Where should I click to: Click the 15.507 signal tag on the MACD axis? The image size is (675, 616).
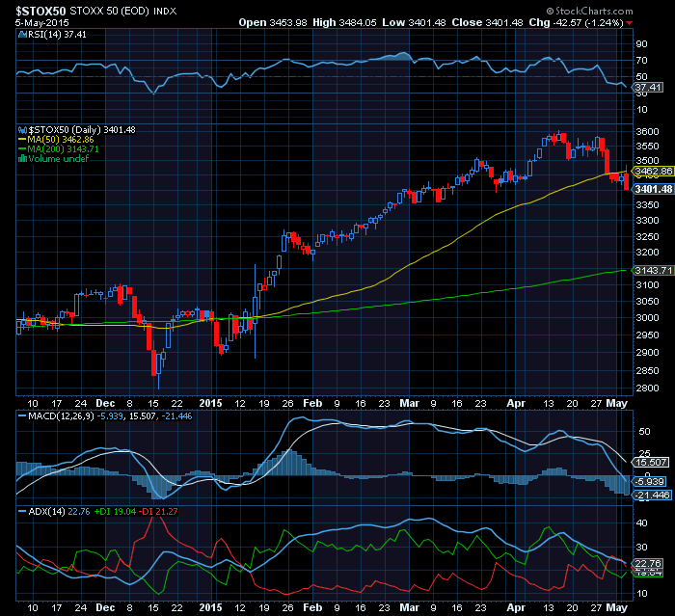pyautogui.click(x=651, y=463)
